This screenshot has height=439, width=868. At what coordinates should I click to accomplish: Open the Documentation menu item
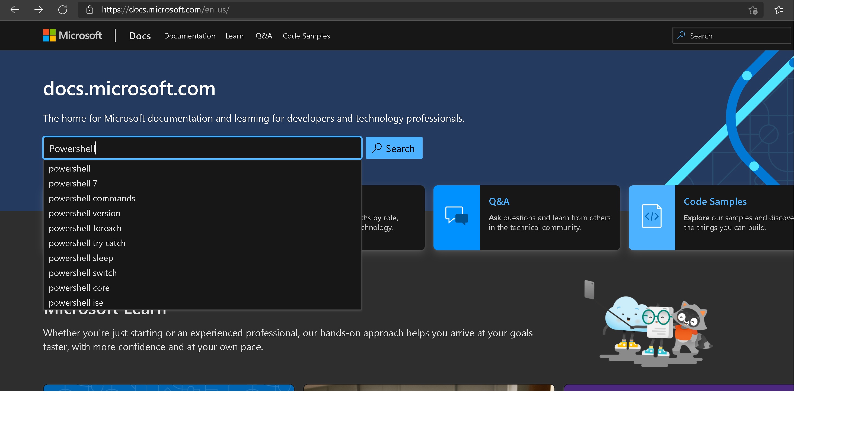189,36
